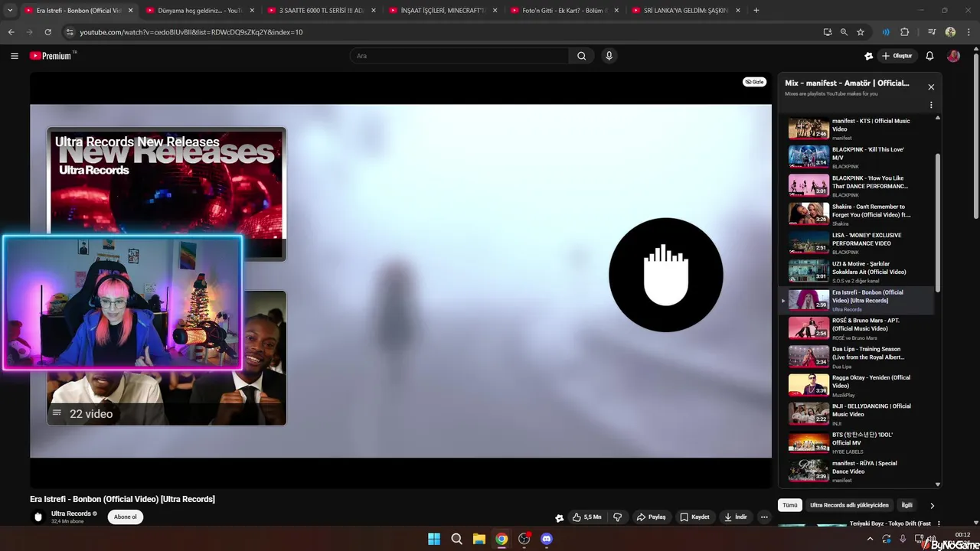Play Ragga Oktay 'Yeniden' video
This screenshot has width=980, height=551.
[856, 386]
